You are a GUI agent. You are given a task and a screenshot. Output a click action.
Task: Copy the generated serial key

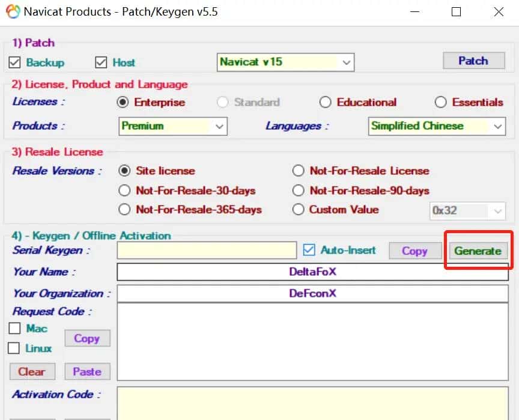point(415,250)
